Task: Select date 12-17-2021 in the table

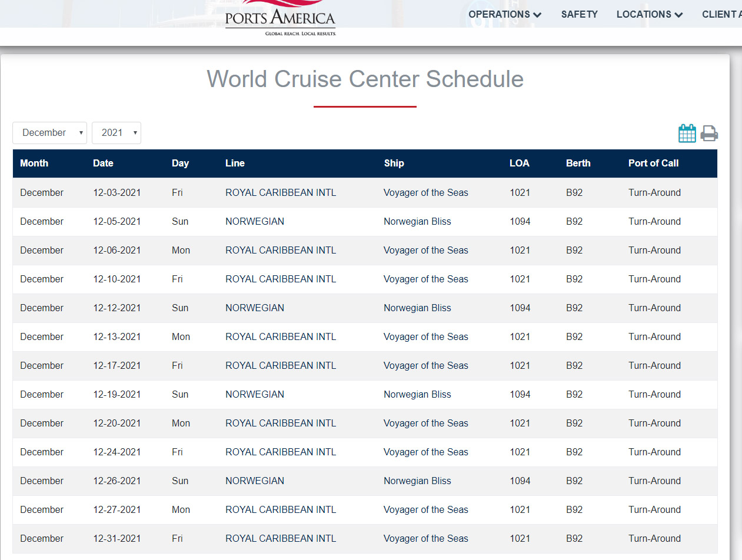Action: pos(117,365)
